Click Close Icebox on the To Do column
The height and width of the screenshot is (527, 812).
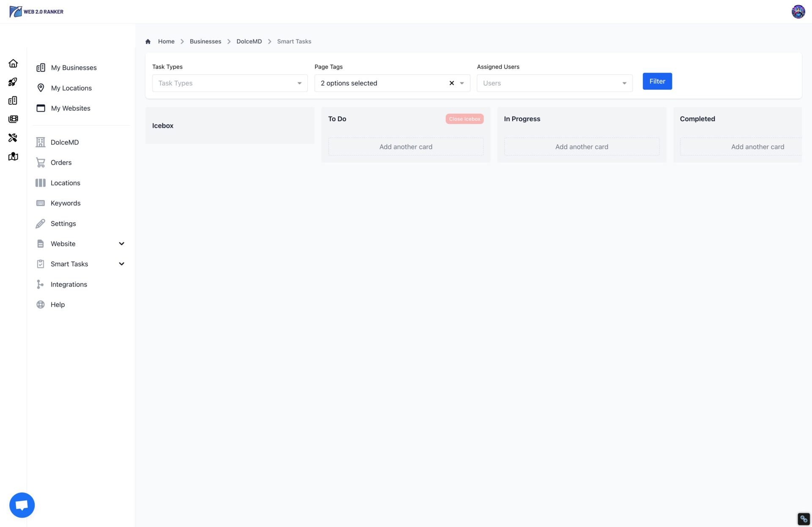[x=464, y=119]
